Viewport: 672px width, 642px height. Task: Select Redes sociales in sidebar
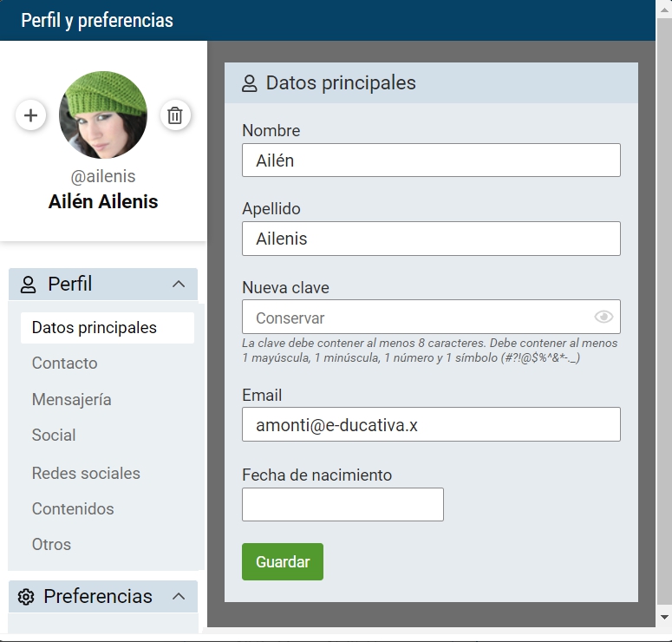click(x=86, y=474)
